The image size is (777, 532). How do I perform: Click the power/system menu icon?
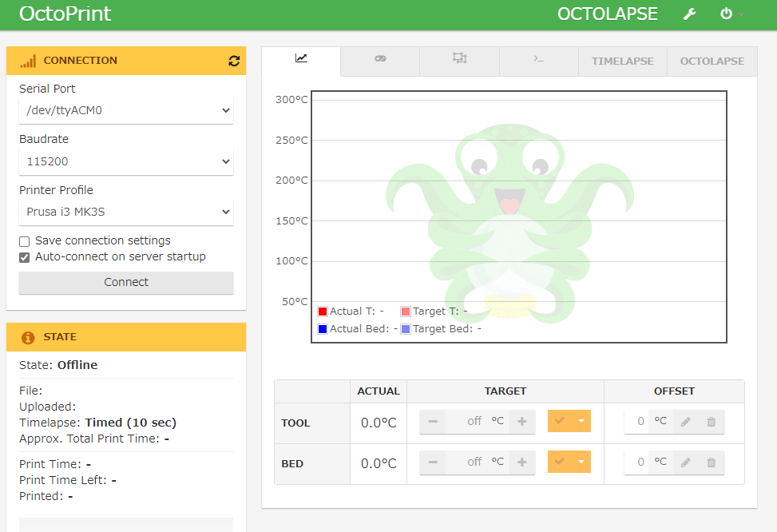point(727,14)
